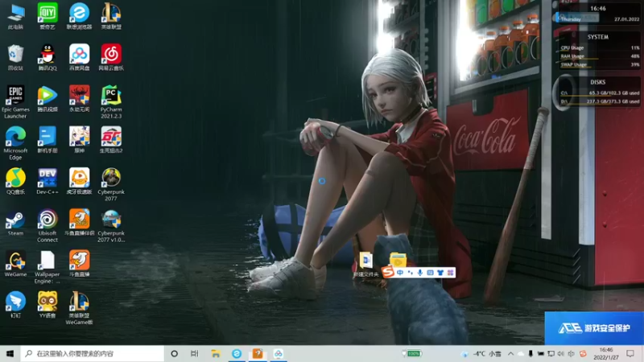Image resolution: width=644 pixels, height=362 pixels.
Task: Open the Wallpaper Engine file icon
Action: coord(47,267)
